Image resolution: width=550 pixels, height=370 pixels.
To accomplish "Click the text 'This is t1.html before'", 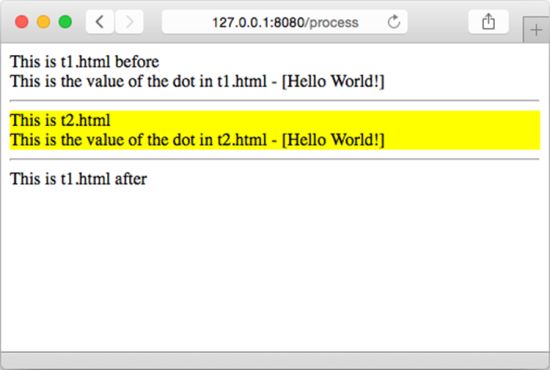I will pyautogui.click(x=85, y=62).
